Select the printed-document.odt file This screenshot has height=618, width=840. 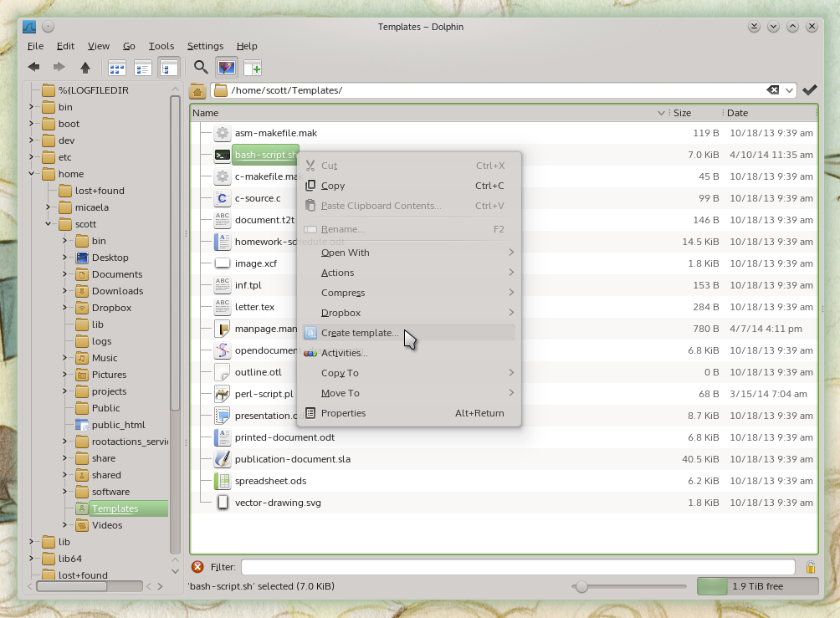coord(285,437)
